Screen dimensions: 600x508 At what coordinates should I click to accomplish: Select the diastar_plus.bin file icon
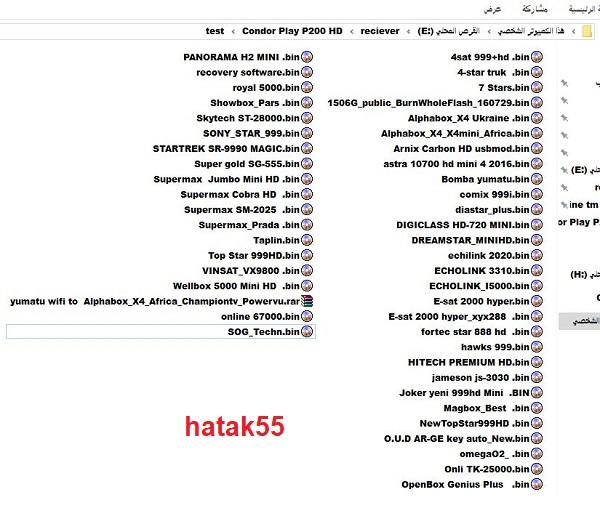pyautogui.click(x=537, y=210)
